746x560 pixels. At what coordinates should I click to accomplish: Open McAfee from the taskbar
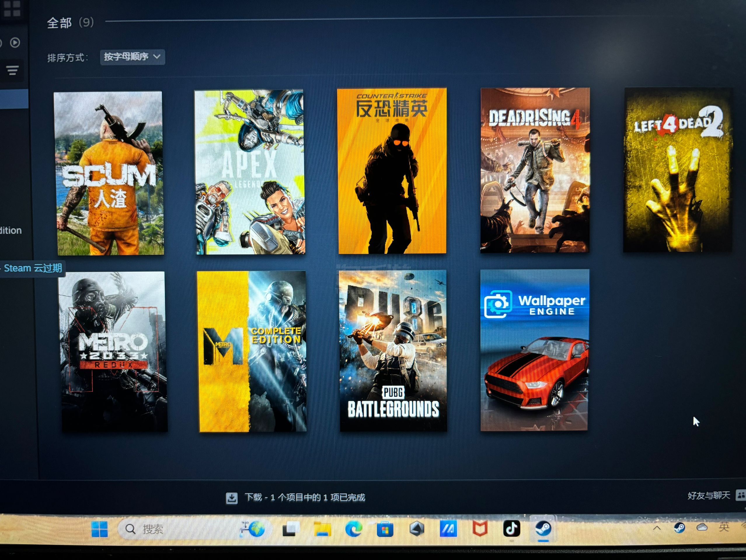[x=480, y=528]
